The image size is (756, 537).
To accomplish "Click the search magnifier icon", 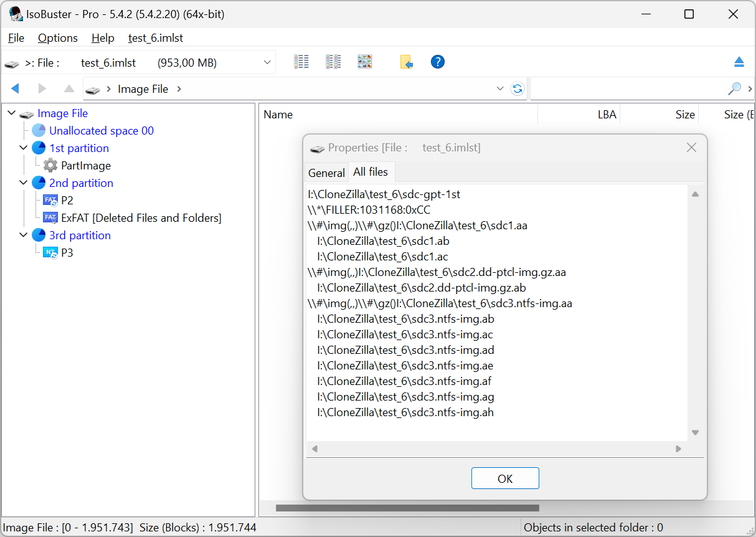I will click(x=735, y=89).
